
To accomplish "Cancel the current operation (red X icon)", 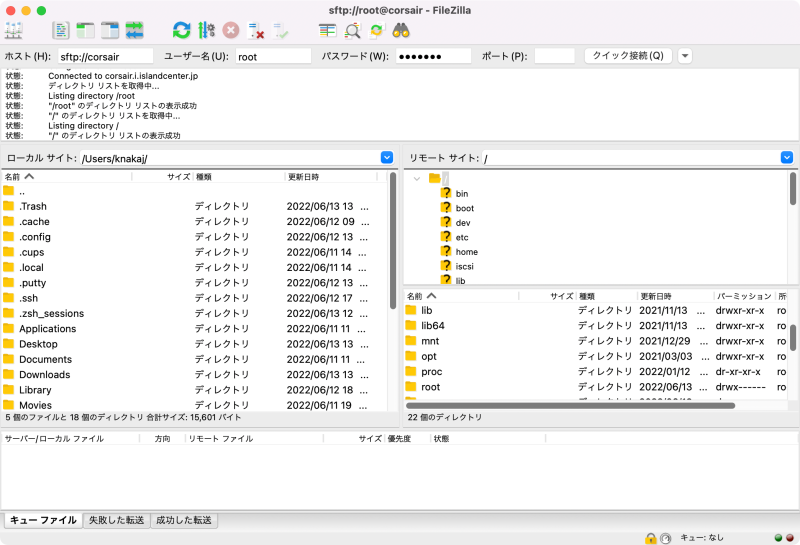I will point(231,31).
